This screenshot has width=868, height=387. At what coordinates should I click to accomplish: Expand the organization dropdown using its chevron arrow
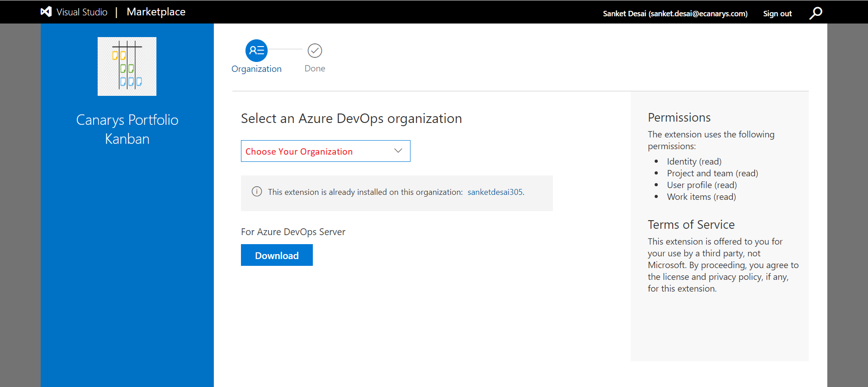[398, 151]
